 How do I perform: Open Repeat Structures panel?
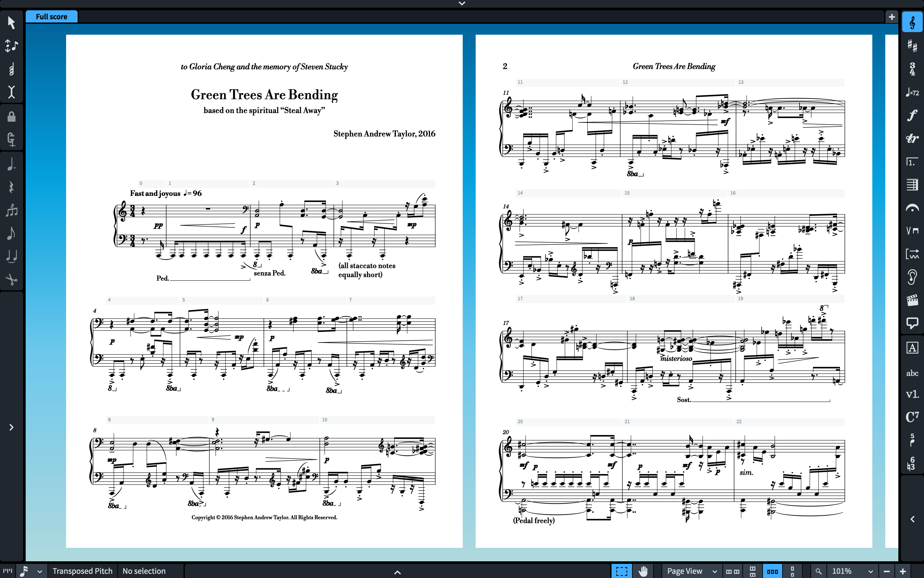coord(912,161)
